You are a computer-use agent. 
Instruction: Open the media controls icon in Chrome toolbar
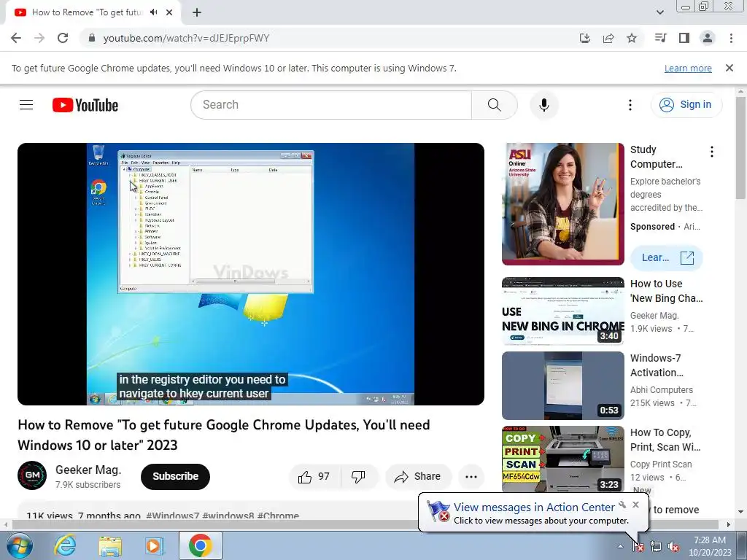[660, 38]
